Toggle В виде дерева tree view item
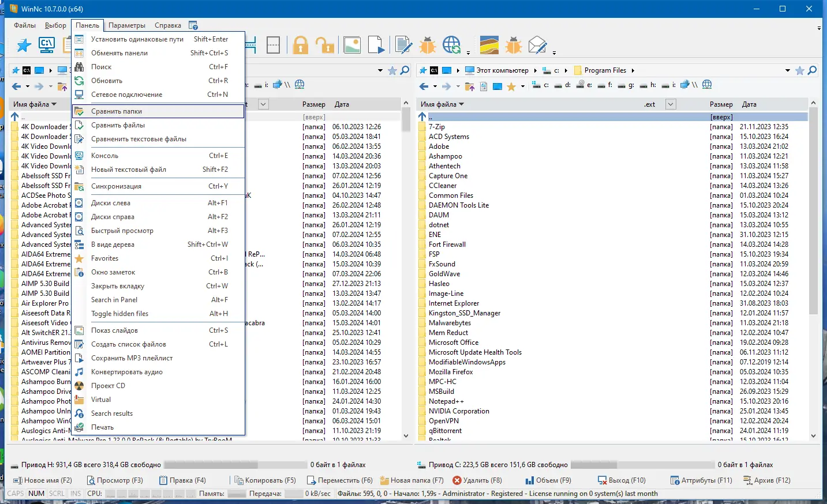Image resolution: width=827 pixels, height=504 pixels. click(159, 245)
